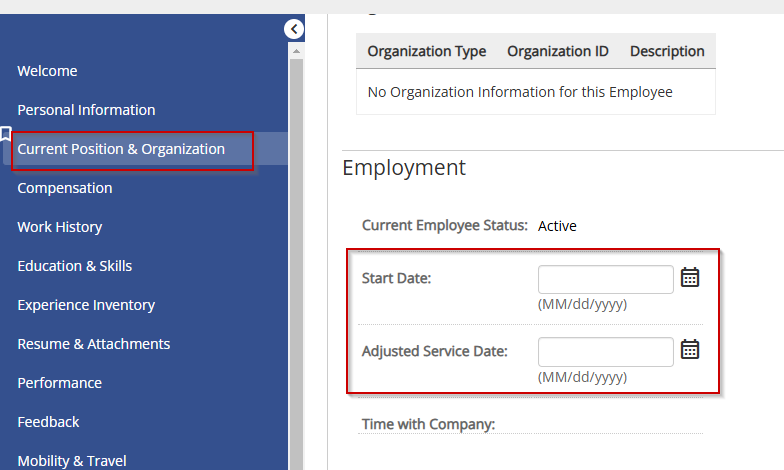Click the Organization ID column header
This screenshot has height=470, width=784.
(x=558, y=52)
